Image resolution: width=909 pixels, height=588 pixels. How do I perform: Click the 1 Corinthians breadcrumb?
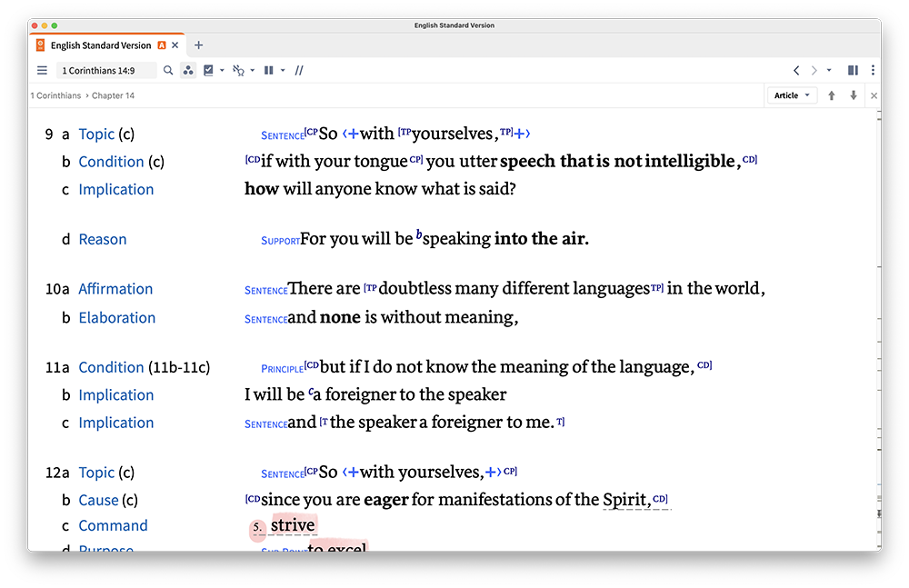click(55, 95)
